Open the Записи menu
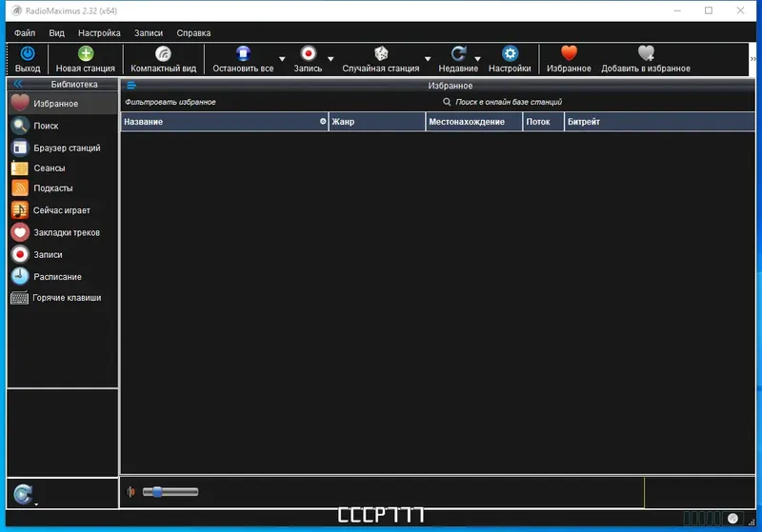762x532 pixels. [x=149, y=33]
